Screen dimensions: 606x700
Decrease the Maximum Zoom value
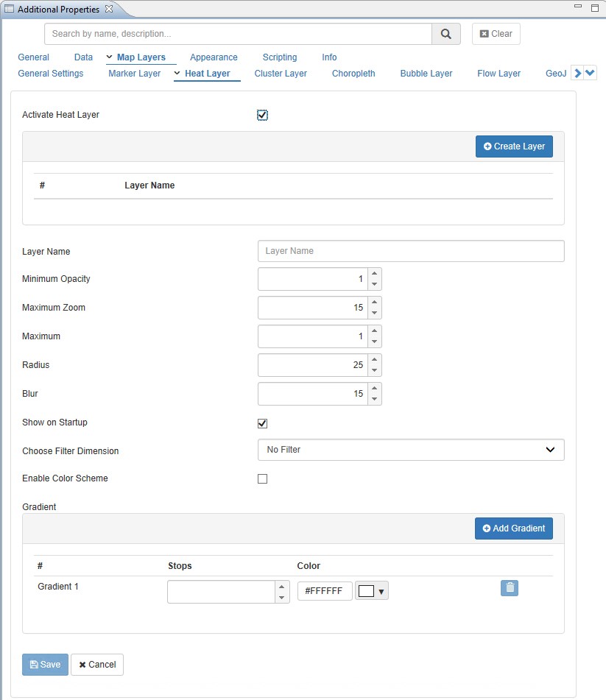click(x=374, y=313)
